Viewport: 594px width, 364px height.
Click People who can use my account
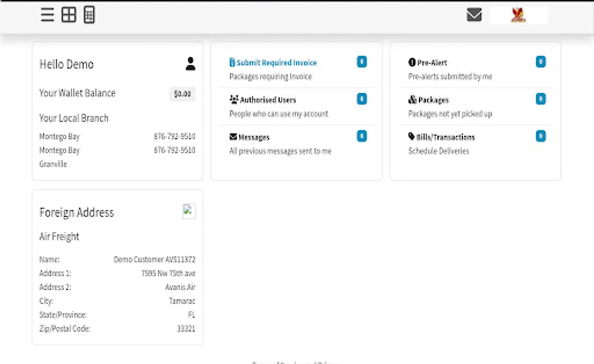[279, 114]
